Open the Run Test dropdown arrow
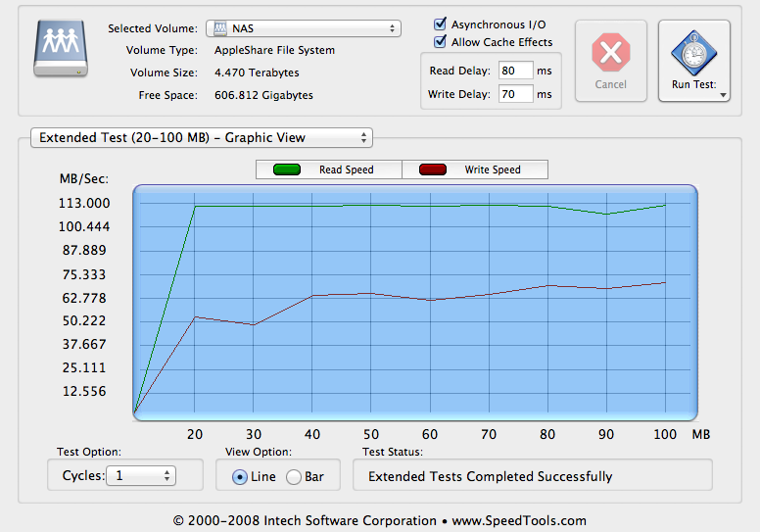 coord(724,95)
